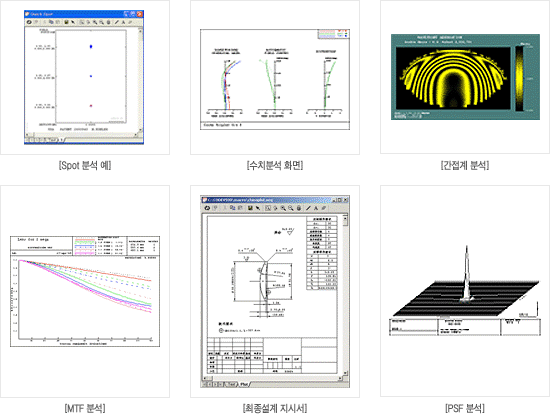The height and width of the screenshot is (414, 550).
Task: Open the Text tab in design drawing window
Action: click(232, 384)
